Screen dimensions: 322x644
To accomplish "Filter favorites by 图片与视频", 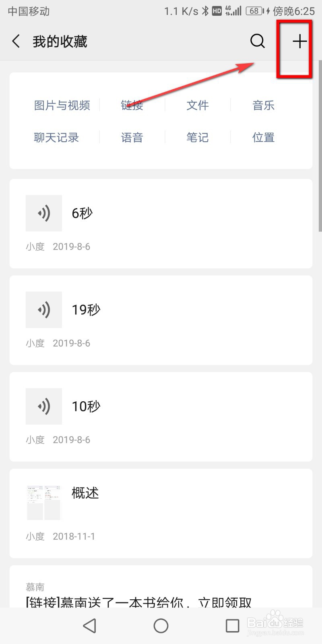I will point(62,105).
